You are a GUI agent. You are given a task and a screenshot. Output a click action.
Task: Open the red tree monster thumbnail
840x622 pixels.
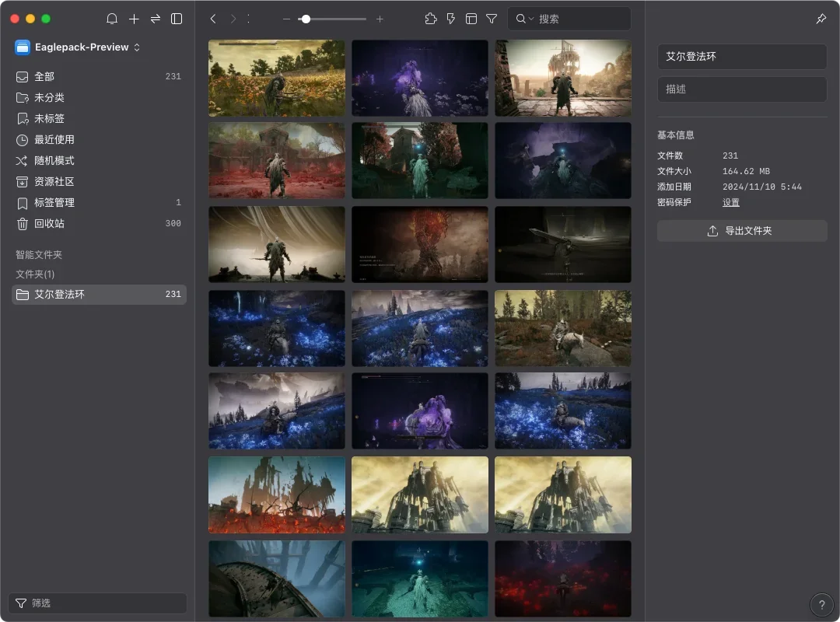tap(420, 244)
